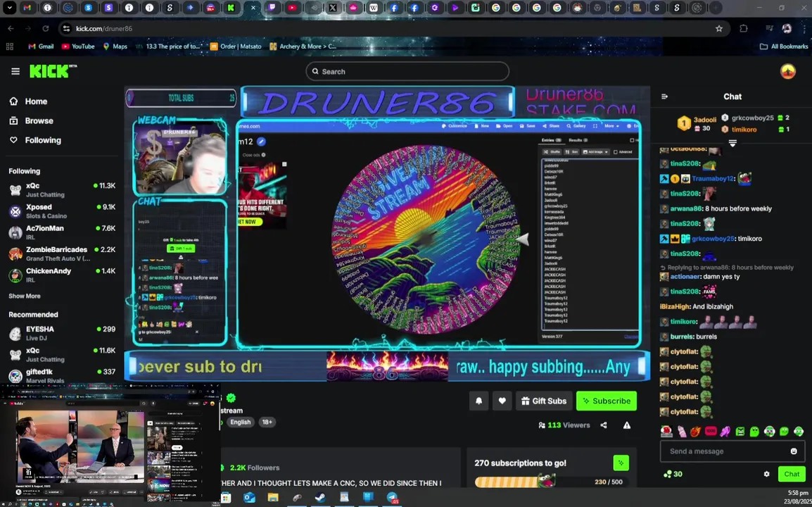Viewport: 812px width, 507px height.
Task: Open gifted1k recommended channel
Action: click(x=62, y=375)
